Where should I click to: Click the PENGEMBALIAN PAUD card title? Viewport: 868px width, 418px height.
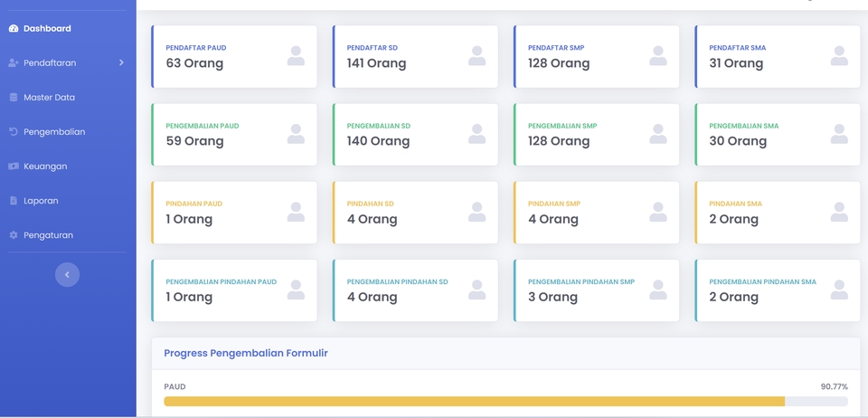pyautogui.click(x=202, y=126)
